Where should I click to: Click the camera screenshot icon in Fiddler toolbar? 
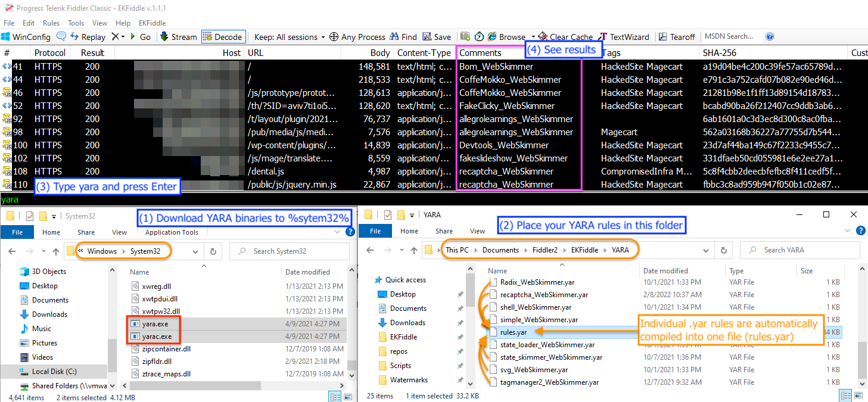point(466,37)
